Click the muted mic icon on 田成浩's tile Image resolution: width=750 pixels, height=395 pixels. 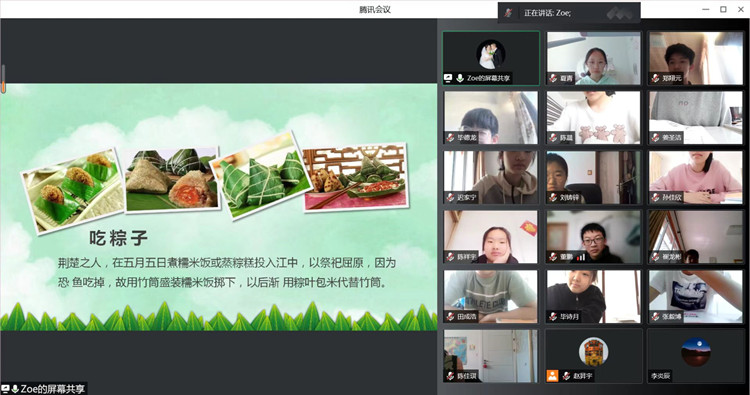450,317
